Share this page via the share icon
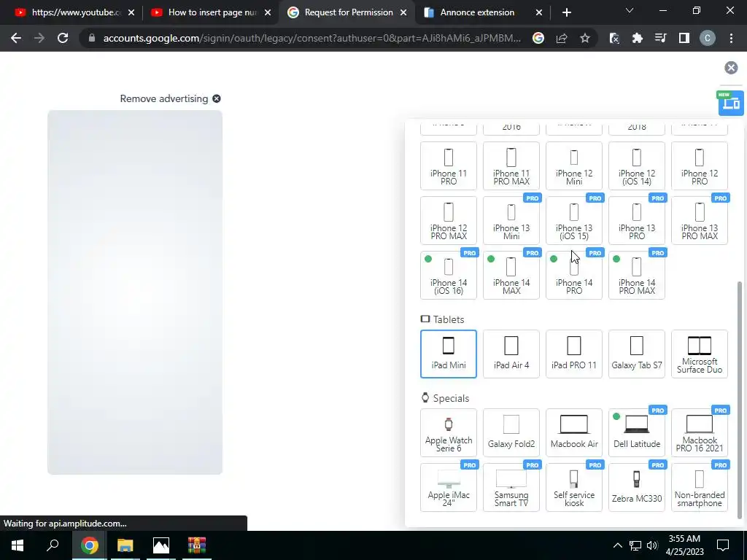This screenshot has width=747, height=560. pyautogui.click(x=562, y=38)
